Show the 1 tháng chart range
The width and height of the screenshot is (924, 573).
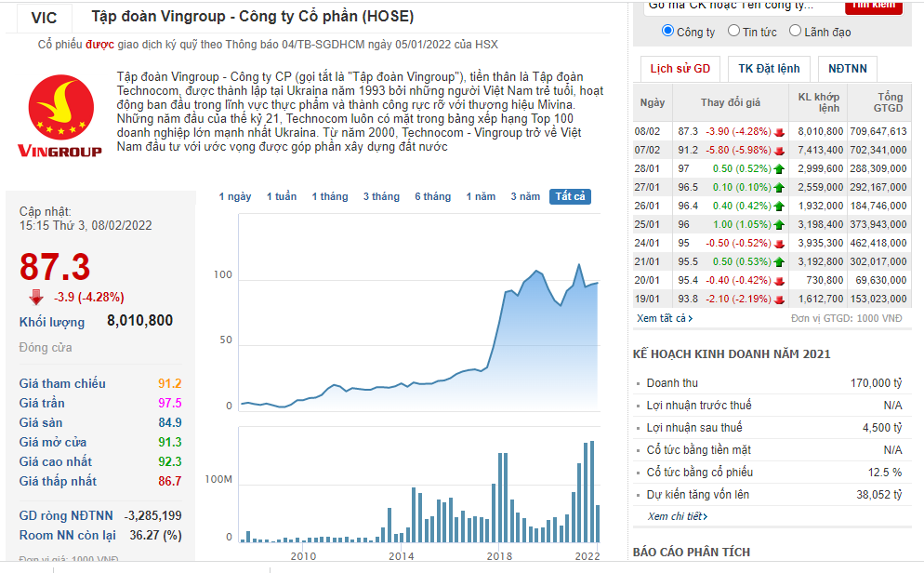(x=330, y=196)
